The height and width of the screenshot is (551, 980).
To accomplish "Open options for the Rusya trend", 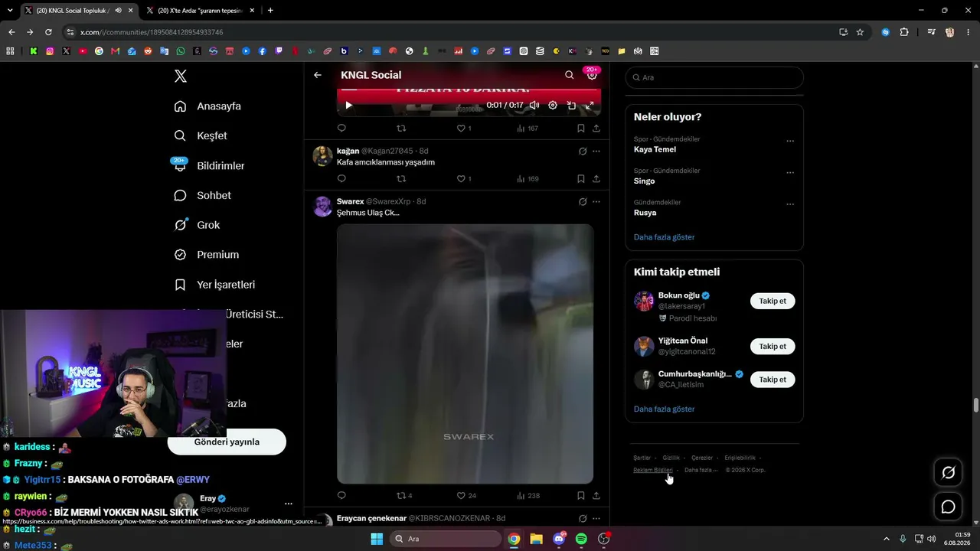I will pos(790,204).
